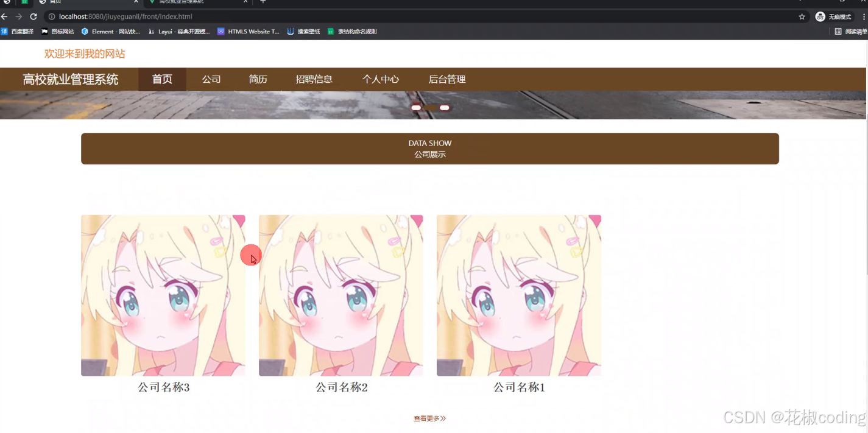Viewport: 868px width, 433px height.
Task: Switch to the 高校就业管理系统 browser tab
Action: coord(195,2)
